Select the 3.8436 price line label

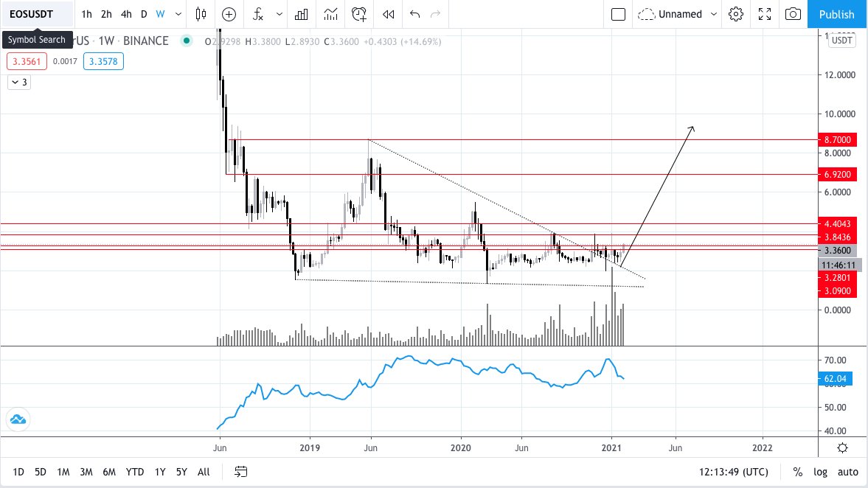pyautogui.click(x=838, y=237)
